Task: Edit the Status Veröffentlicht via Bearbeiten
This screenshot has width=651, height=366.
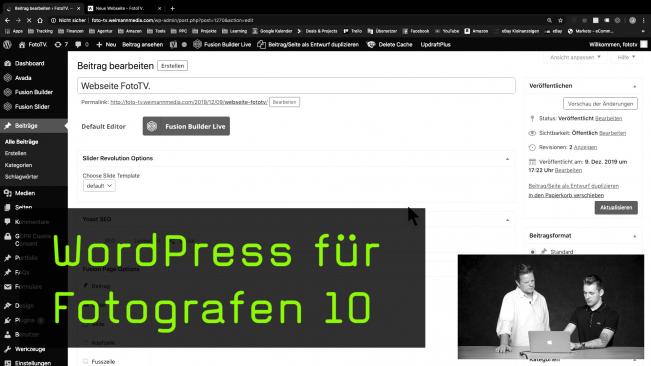Action: tap(608, 119)
